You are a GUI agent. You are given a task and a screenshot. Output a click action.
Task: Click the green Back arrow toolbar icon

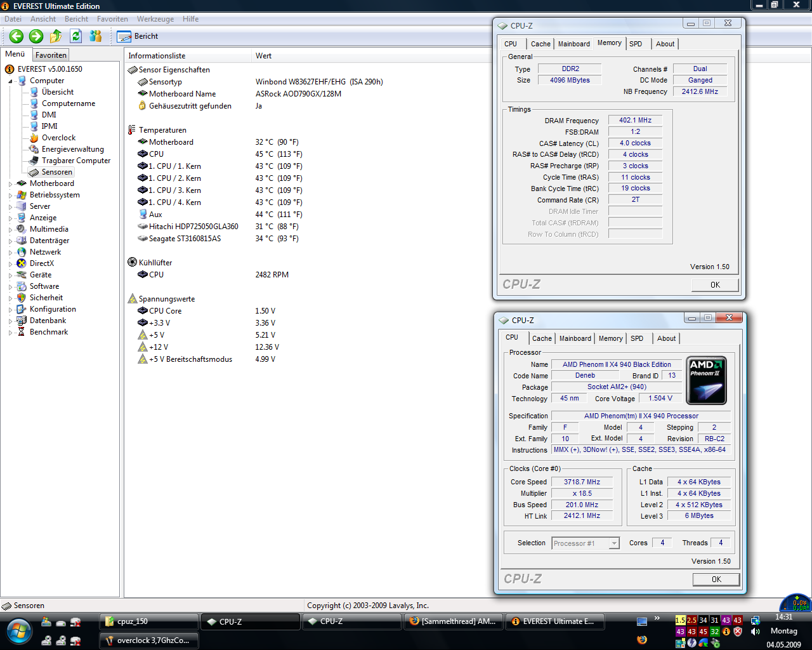pyautogui.click(x=16, y=36)
